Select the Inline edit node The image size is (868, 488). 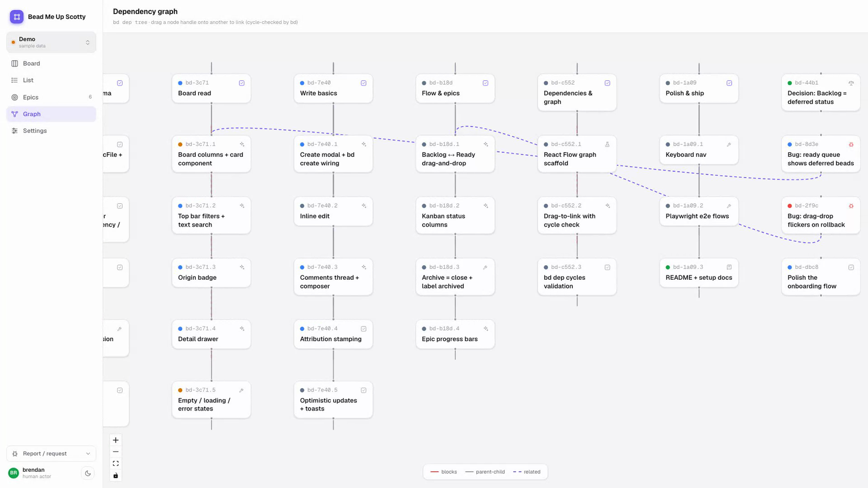pos(333,211)
